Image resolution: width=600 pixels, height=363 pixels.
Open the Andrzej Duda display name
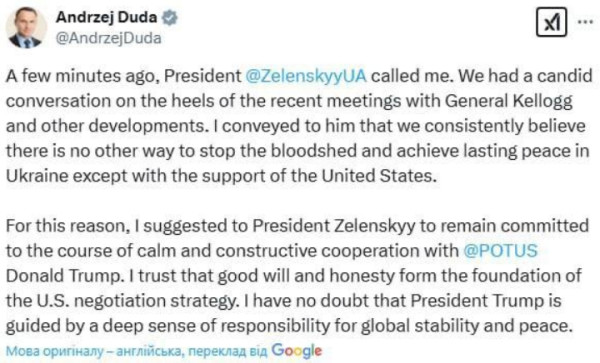[x=106, y=17]
